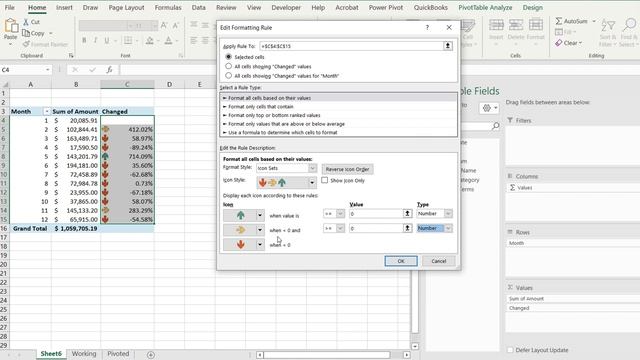Toggle Defer Layout Update checkbox
The height and width of the screenshot is (360, 640).
(x=510, y=350)
